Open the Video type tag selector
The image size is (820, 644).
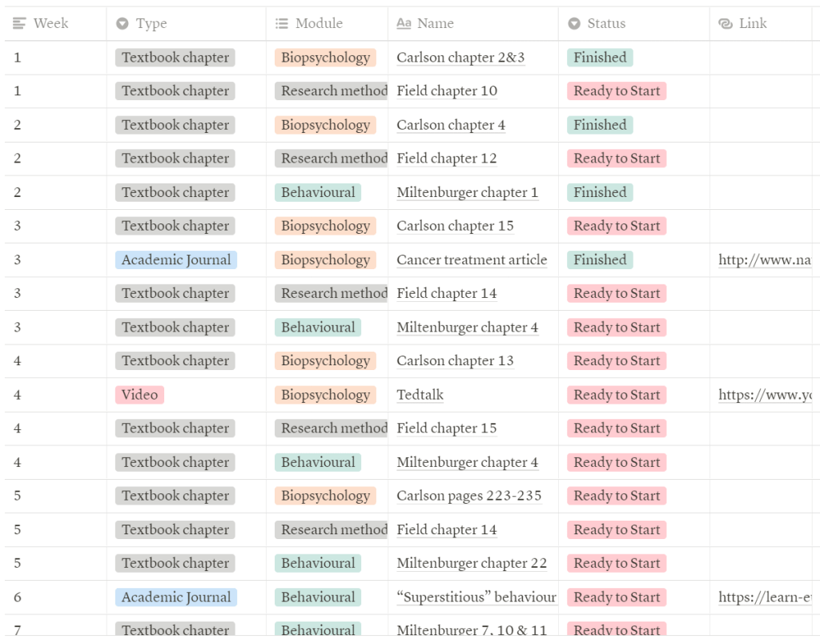pos(139,395)
